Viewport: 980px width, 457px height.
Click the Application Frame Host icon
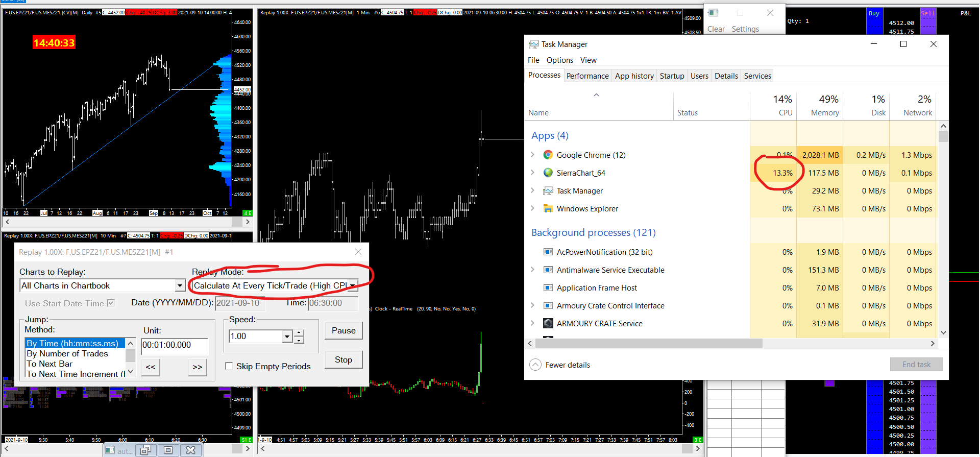pos(548,287)
